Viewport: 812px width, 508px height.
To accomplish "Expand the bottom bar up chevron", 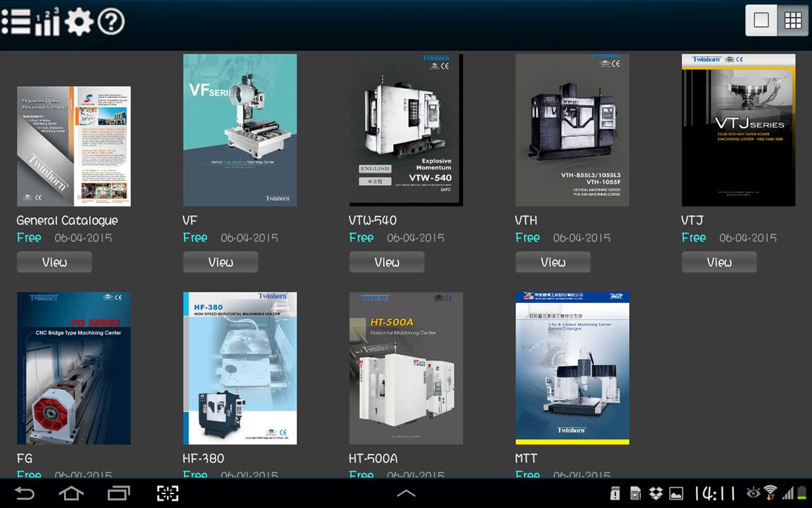I will (406, 493).
